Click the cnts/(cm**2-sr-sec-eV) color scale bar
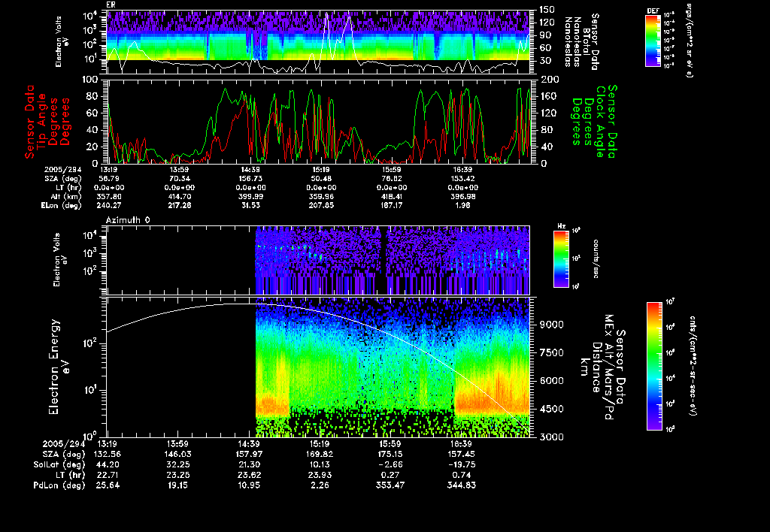 click(654, 366)
